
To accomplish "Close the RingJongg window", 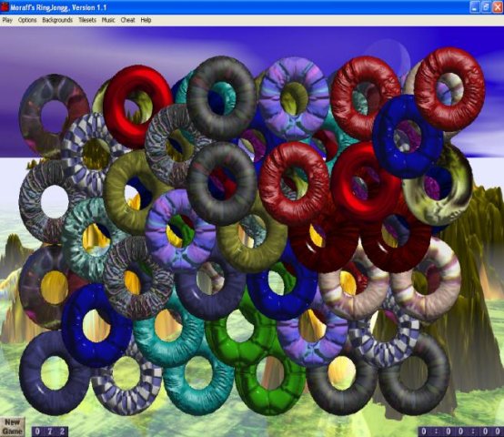I will (x=498, y=7).
